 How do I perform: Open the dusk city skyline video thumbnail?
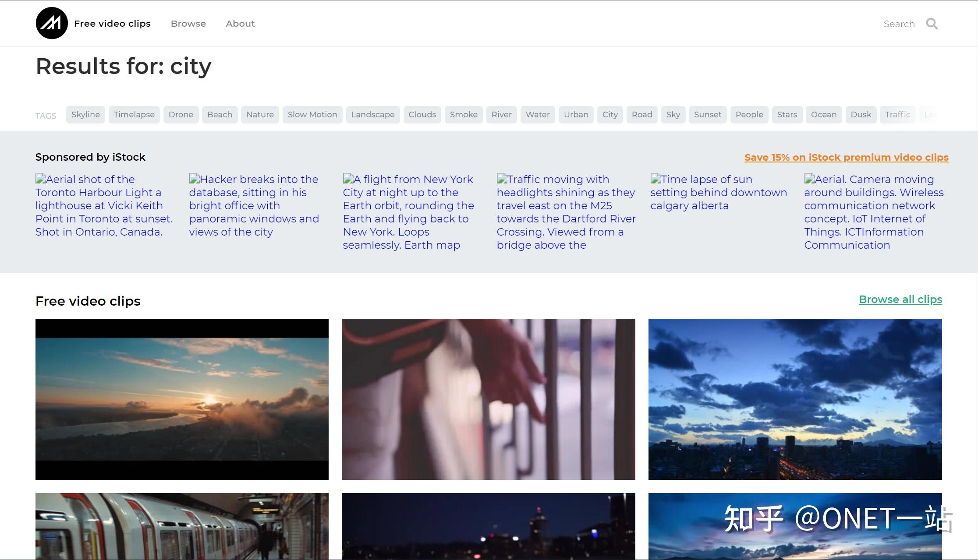click(x=795, y=399)
